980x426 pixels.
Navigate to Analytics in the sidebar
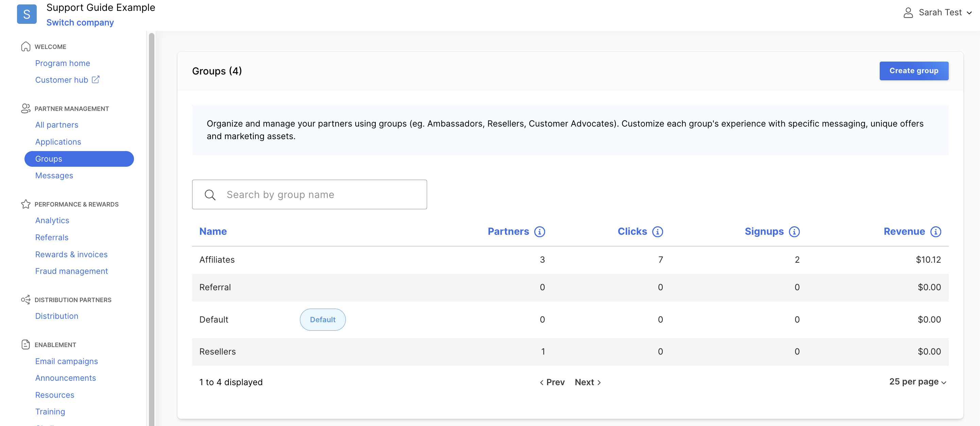tap(52, 220)
